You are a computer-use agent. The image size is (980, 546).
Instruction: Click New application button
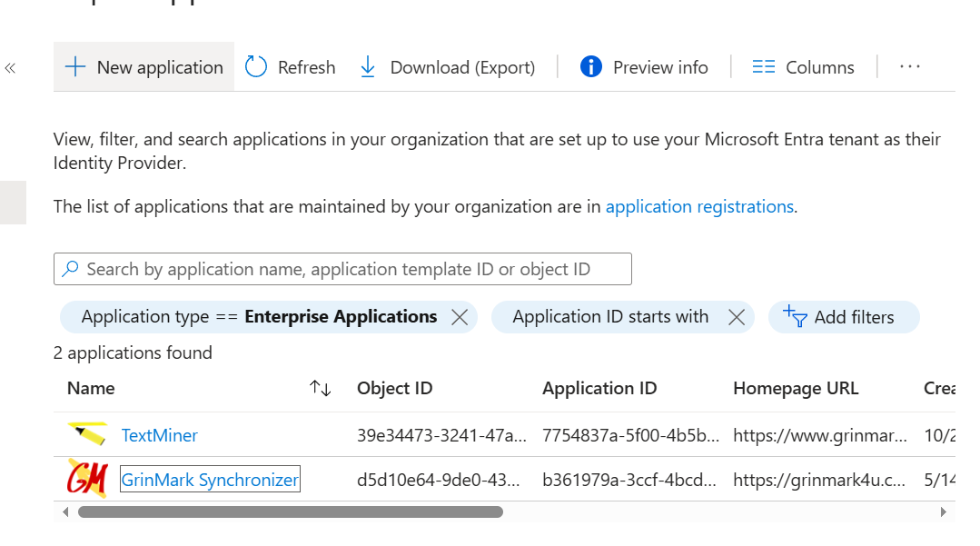144,67
